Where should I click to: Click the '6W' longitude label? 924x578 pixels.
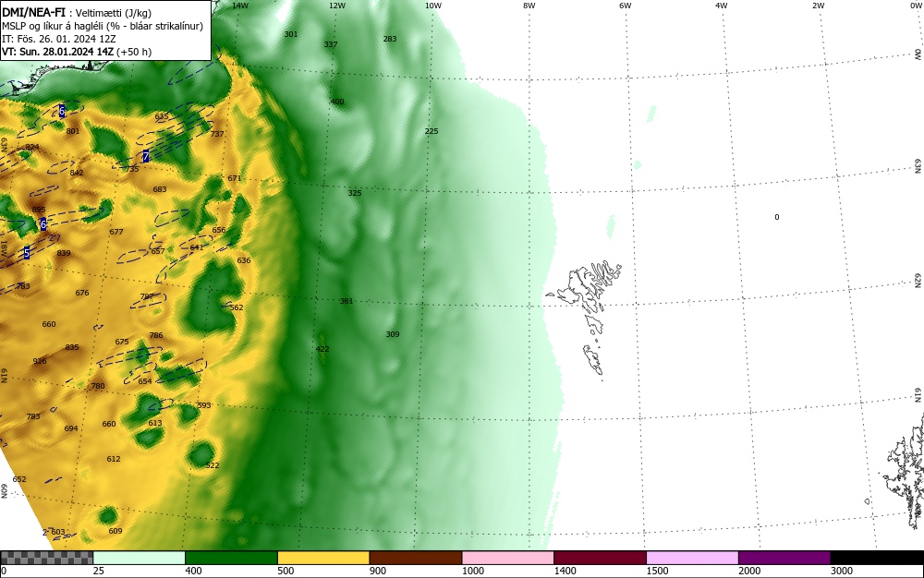pyautogui.click(x=626, y=6)
